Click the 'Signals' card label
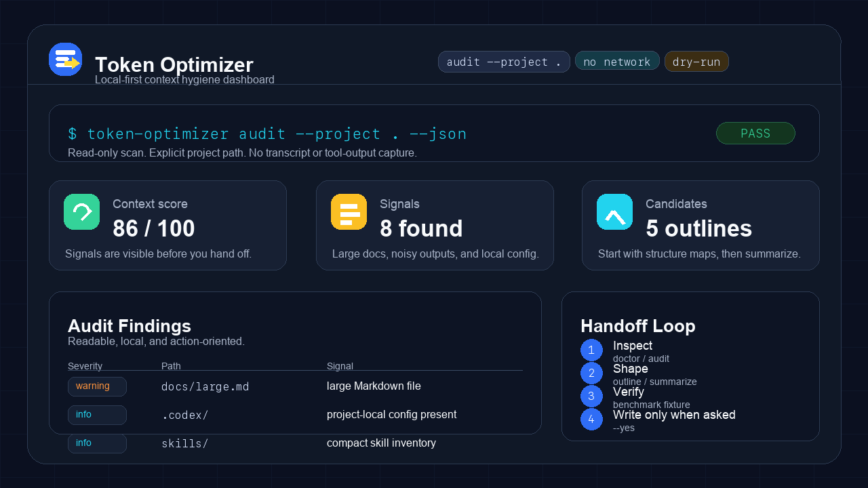This screenshot has width=868, height=488. [x=399, y=204]
